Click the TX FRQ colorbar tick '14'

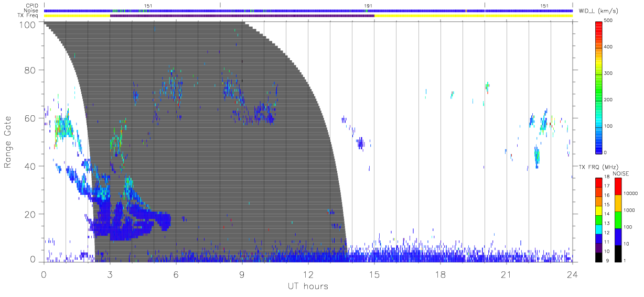(606, 215)
